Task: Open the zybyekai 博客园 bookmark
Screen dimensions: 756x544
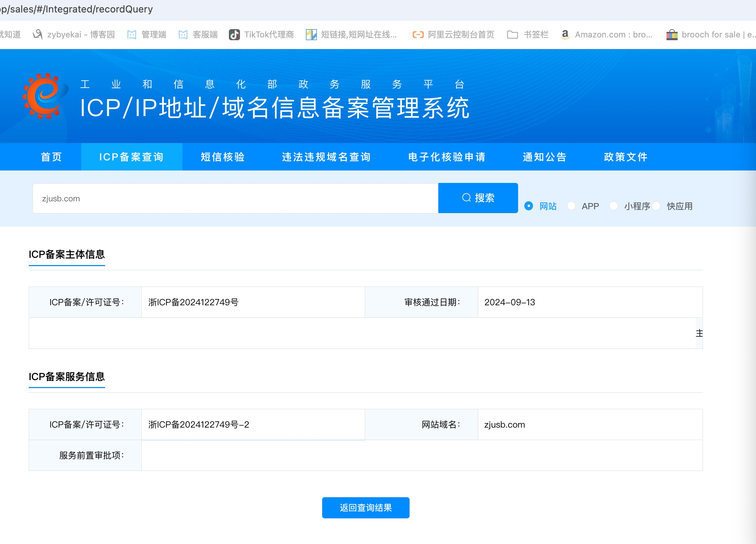Action: (74, 35)
